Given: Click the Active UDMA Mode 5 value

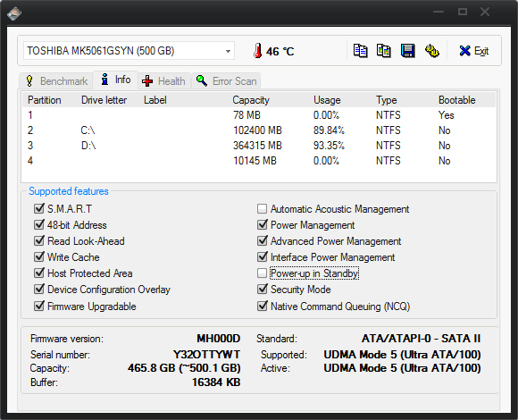Looking at the screenshot, I should (x=402, y=368).
